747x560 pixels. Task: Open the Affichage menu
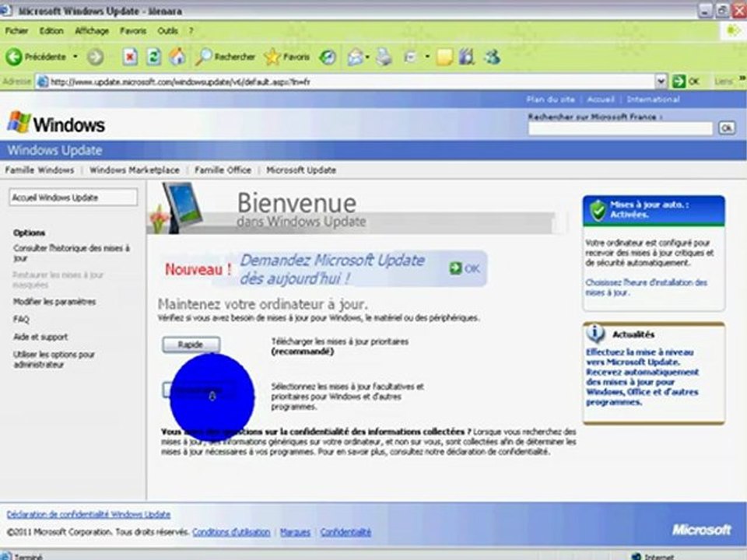92,31
